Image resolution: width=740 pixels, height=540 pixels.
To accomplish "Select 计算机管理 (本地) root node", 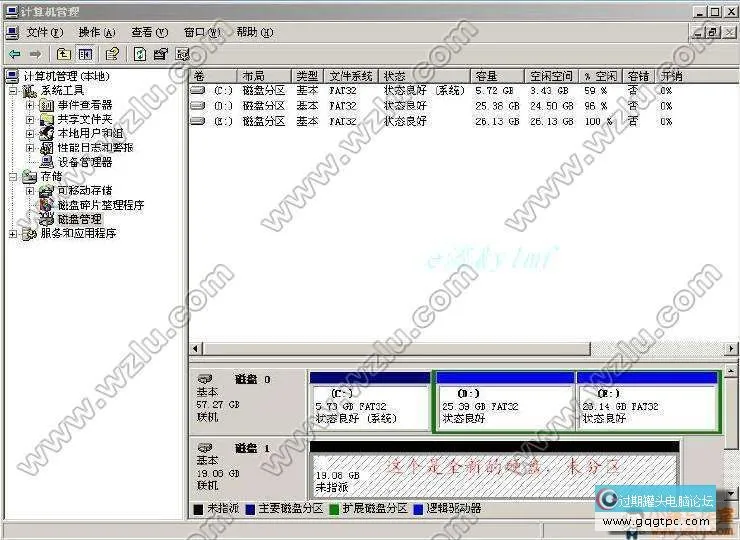I will (67, 76).
